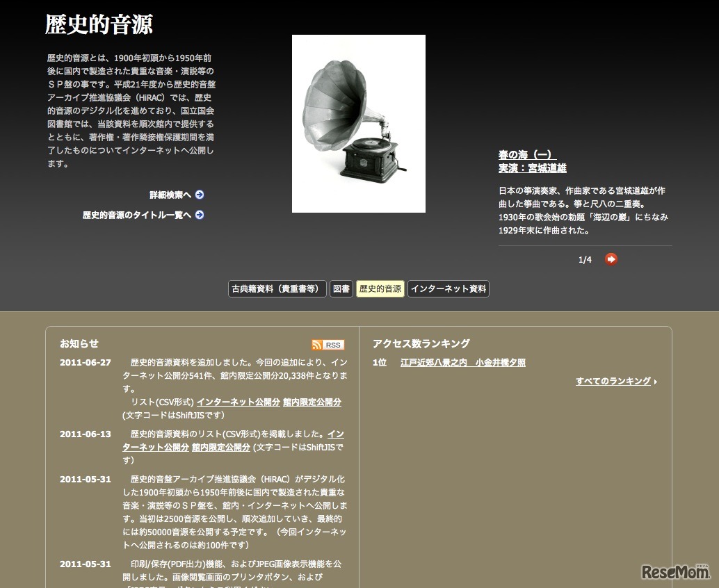Open the 春の海（一） recording link
Image resolution: width=719 pixels, height=588 pixels.
526,154
